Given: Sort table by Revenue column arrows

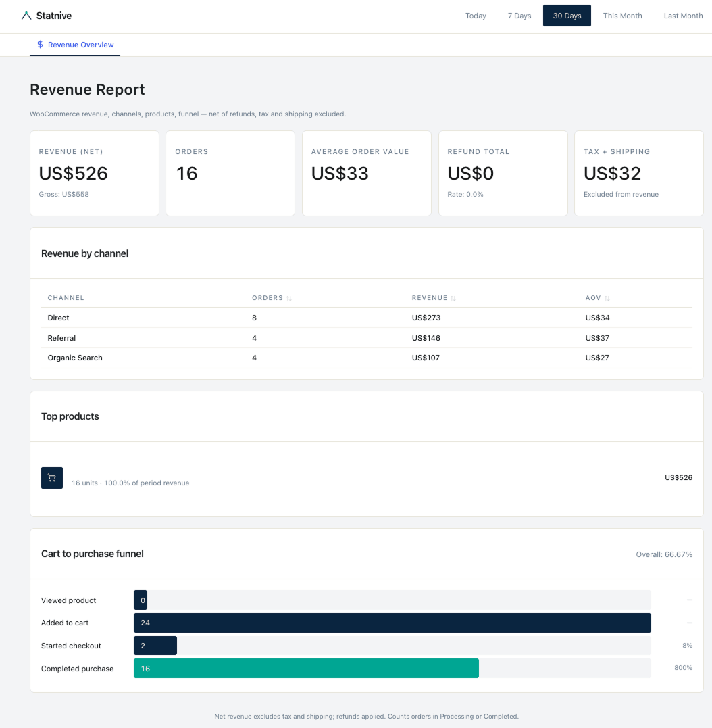Looking at the screenshot, I should pyautogui.click(x=453, y=299).
